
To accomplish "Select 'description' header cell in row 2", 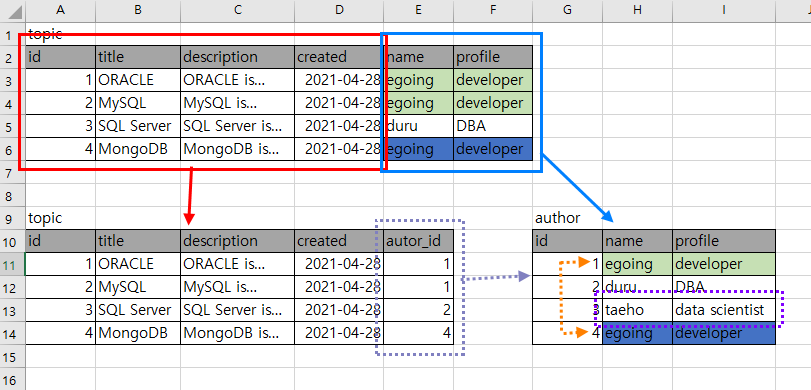I will point(238,57).
